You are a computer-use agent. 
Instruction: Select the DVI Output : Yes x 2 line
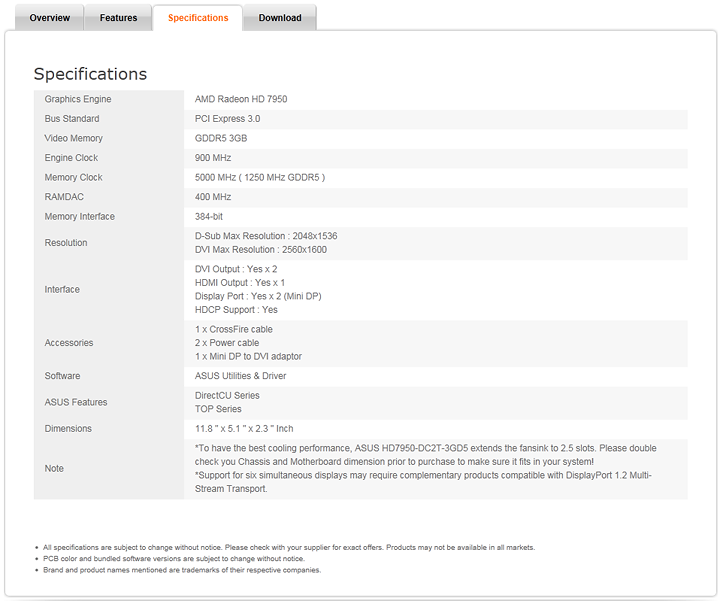coord(236,269)
